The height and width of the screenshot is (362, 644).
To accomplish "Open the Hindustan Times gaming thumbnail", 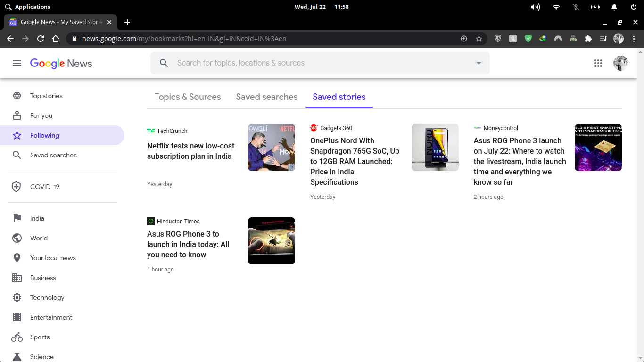I will click(x=272, y=241).
